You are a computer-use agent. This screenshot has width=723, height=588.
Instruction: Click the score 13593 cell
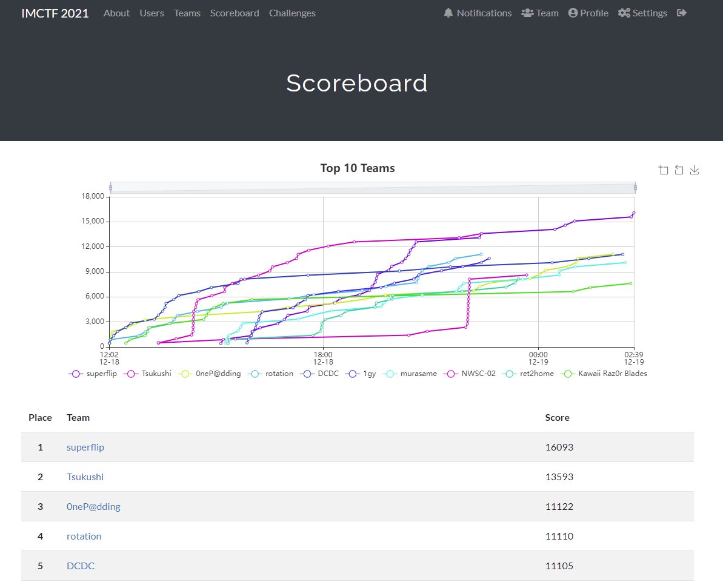click(559, 477)
